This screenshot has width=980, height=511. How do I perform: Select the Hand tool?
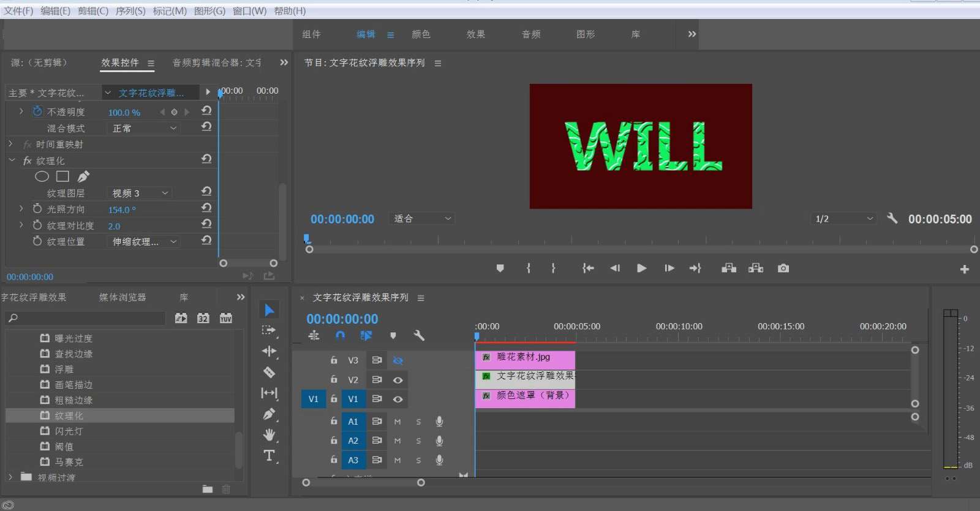pos(269,435)
